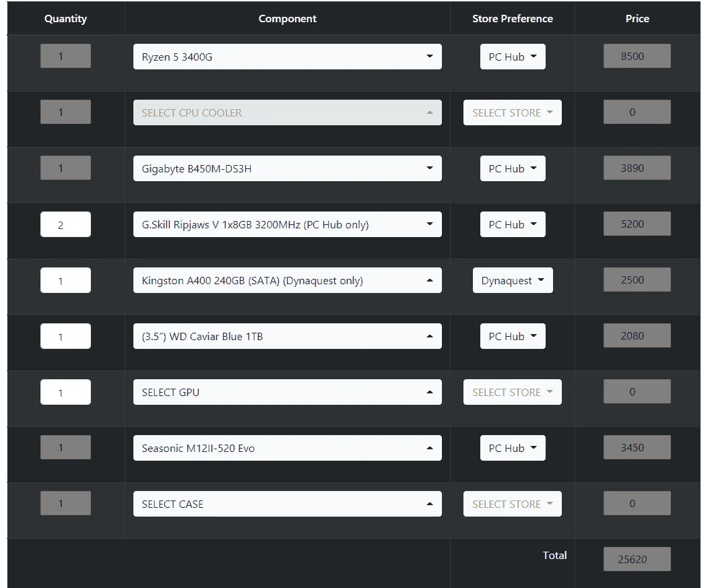Image resolution: width=710 pixels, height=588 pixels.
Task: Change the PC Hub store for WD Caviar Blue
Action: (513, 336)
